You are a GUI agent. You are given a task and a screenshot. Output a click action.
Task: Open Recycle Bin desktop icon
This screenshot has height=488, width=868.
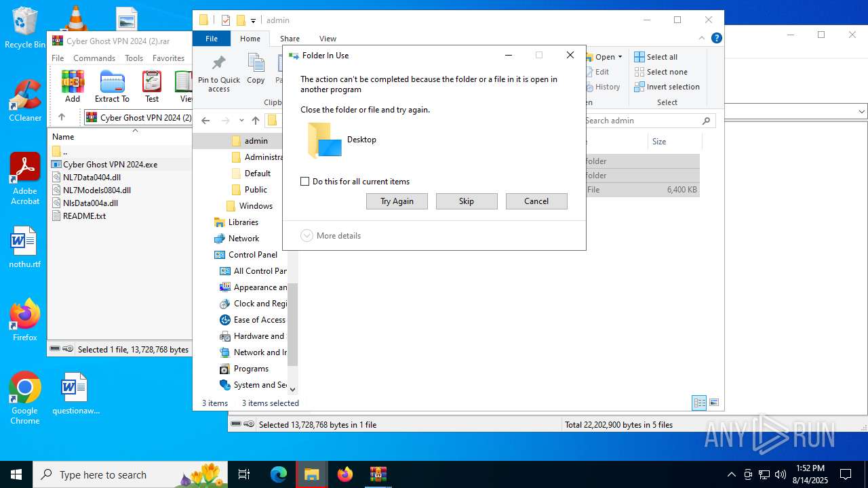pos(25,28)
